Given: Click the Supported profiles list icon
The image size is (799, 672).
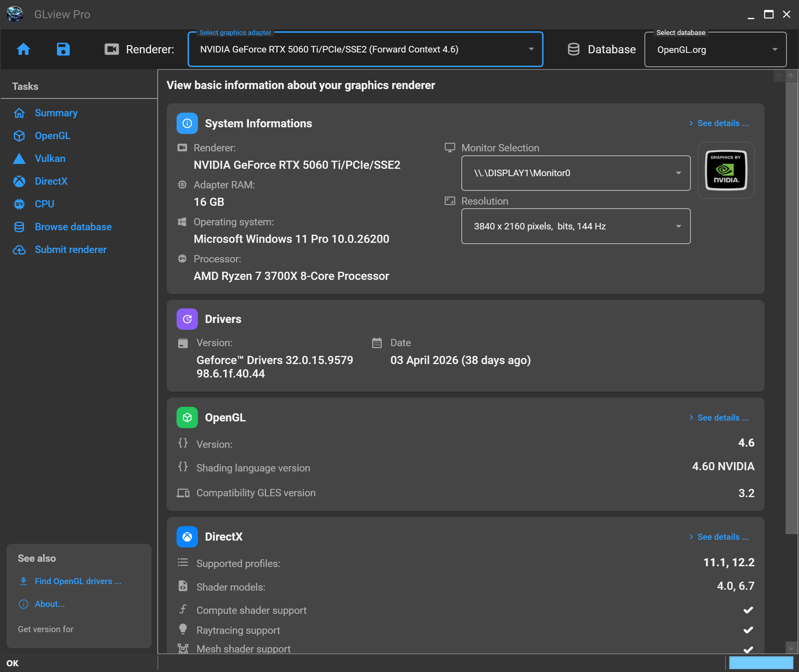Looking at the screenshot, I should pos(183,563).
